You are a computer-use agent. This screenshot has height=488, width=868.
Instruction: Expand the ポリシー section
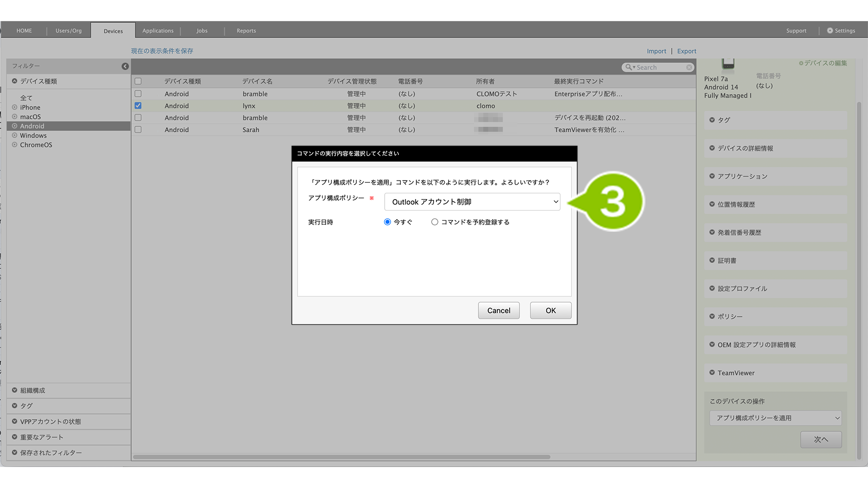(x=775, y=317)
